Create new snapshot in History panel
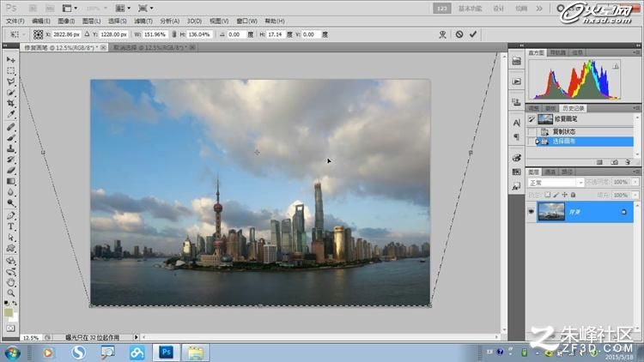 (615, 162)
